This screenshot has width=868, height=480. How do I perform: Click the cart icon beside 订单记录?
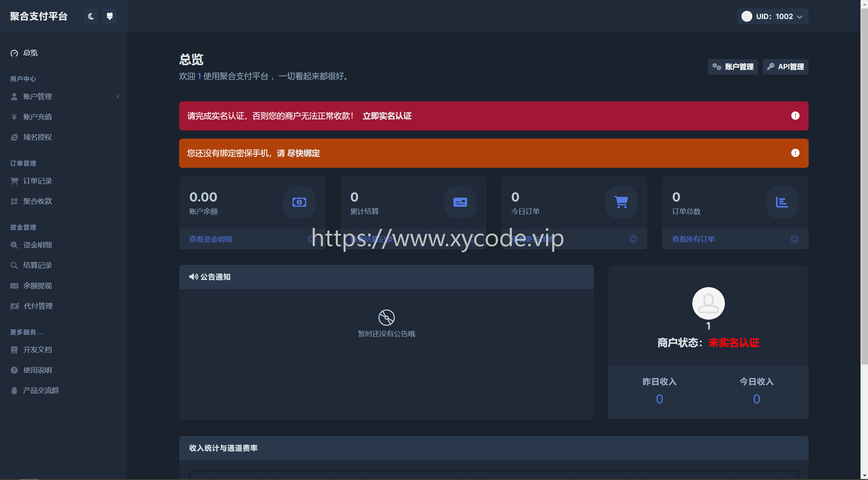pos(14,181)
